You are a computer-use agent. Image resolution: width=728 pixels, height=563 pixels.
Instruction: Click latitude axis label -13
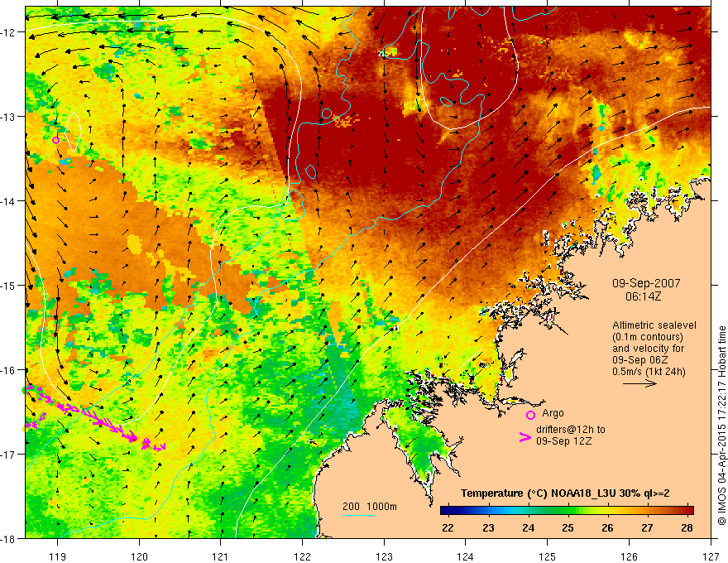pos(9,117)
